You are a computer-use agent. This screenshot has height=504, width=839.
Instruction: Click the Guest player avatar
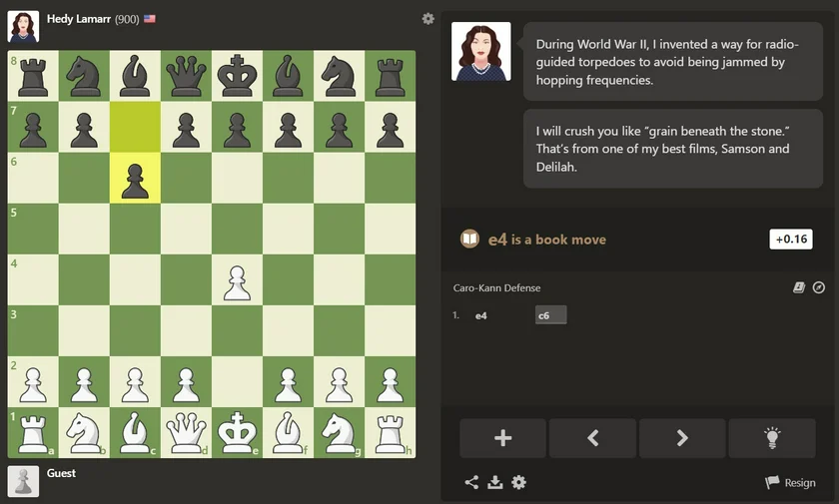pos(23,480)
